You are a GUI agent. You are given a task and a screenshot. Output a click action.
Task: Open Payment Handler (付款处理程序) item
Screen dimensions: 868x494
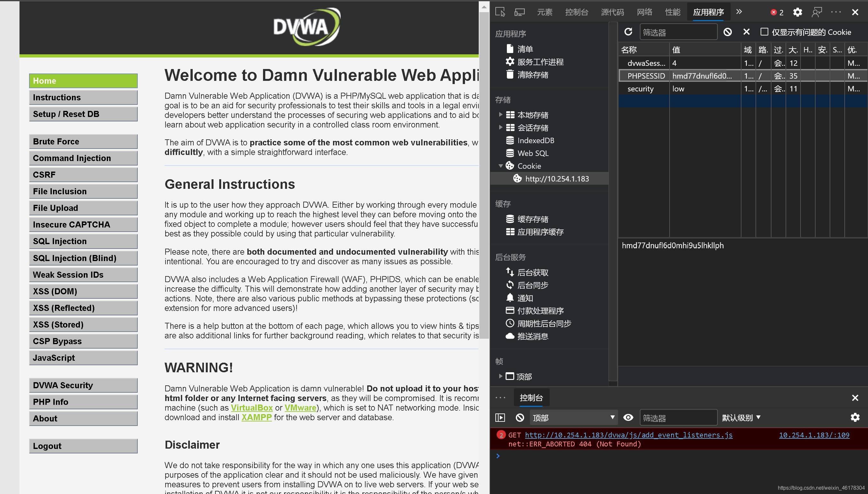[x=535, y=311]
